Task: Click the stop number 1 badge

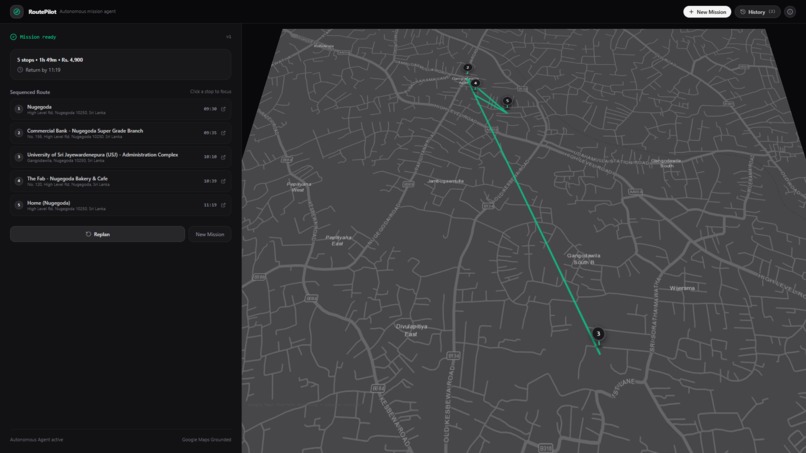Action: [x=19, y=109]
